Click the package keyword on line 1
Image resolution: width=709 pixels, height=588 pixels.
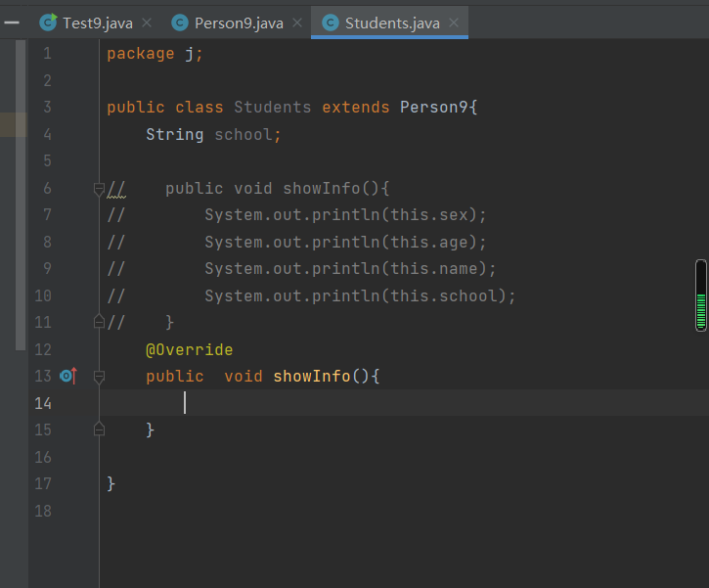point(141,54)
